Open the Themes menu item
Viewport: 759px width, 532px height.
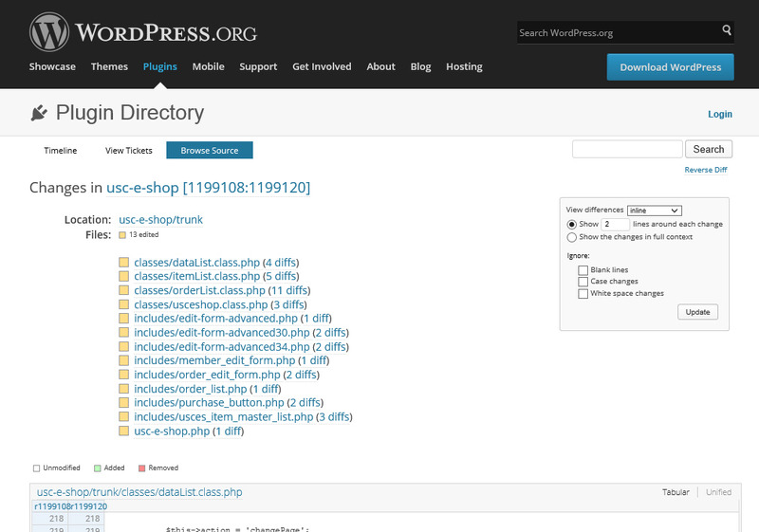click(109, 66)
